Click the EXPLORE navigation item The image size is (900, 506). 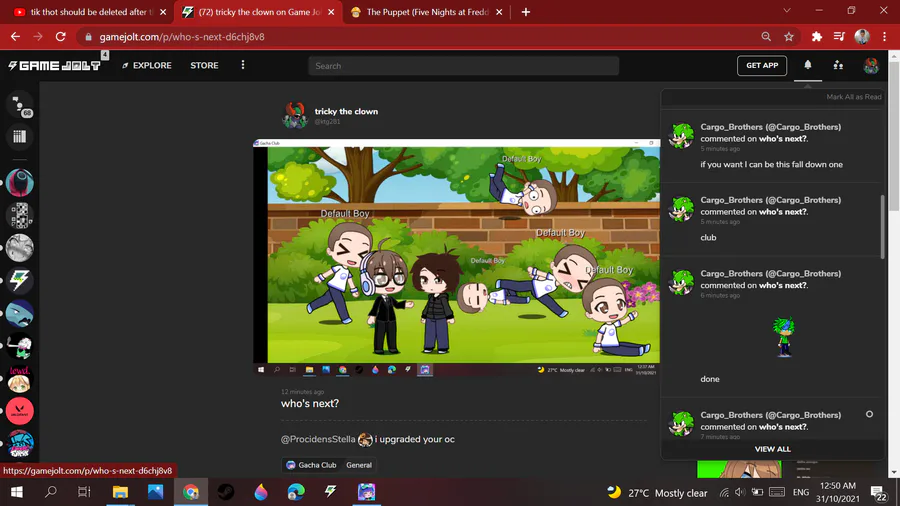pyautogui.click(x=147, y=65)
